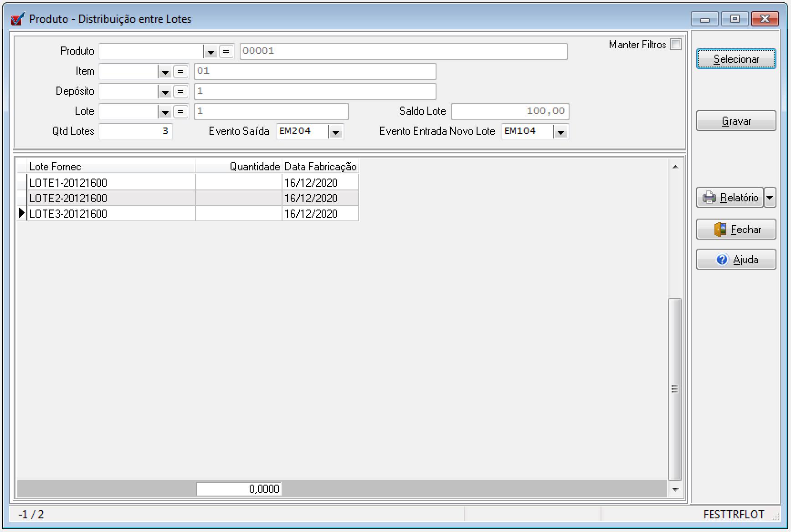Expand the Produto dropdown

(x=210, y=51)
